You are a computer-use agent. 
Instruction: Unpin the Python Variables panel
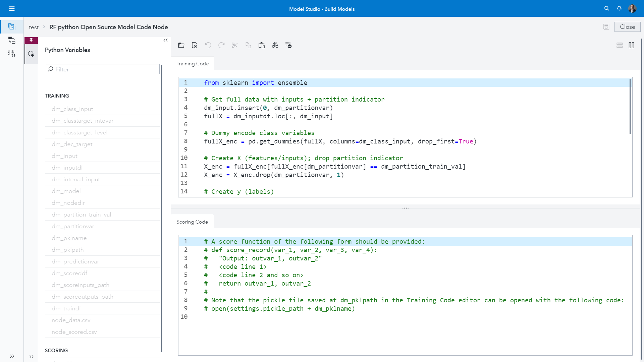click(x=31, y=40)
